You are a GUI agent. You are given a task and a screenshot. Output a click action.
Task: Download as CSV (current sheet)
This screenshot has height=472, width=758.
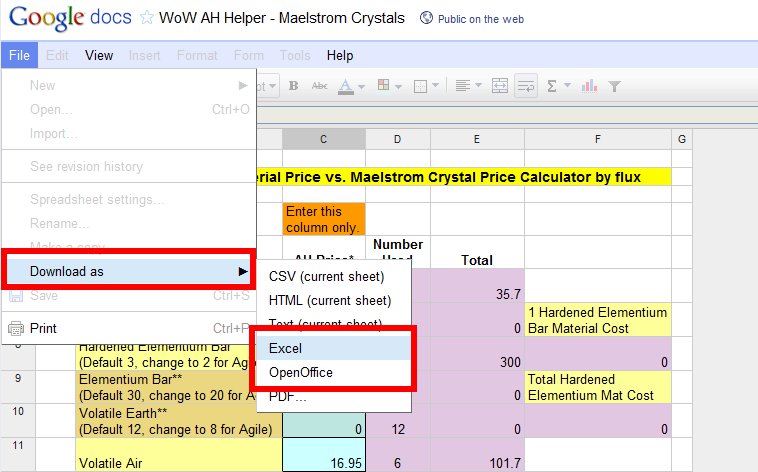[334, 277]
